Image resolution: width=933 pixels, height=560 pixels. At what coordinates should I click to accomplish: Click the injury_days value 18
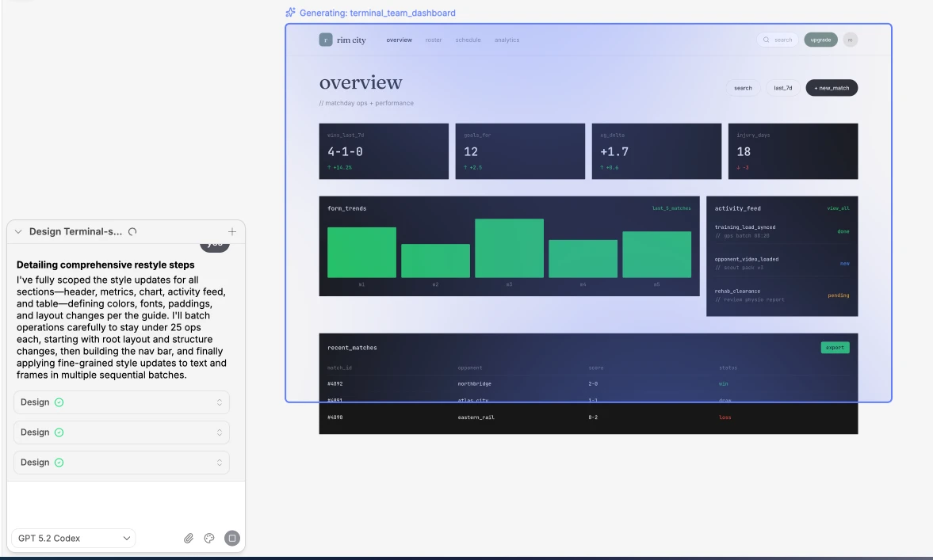pos(744,151)
